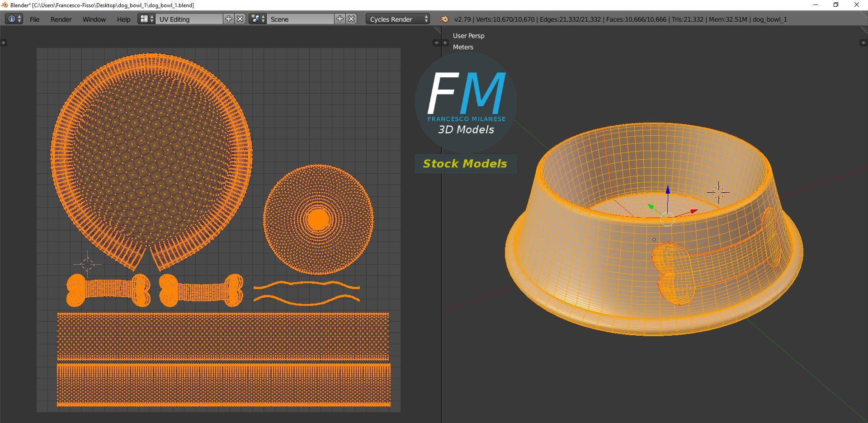Image resolution: width=868 pixels, height=423 pixels.
Task: Restore down the Blender window
Action: click(x=836, y=5)
